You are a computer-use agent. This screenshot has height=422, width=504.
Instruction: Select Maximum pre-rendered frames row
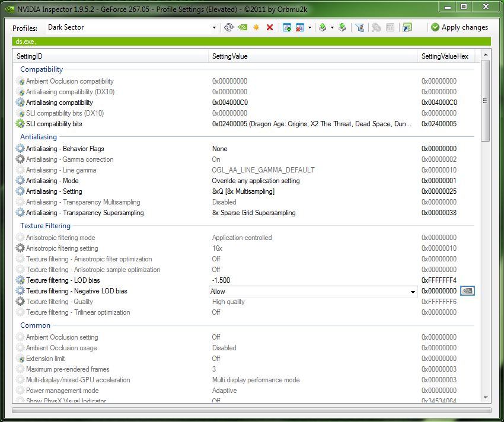244,369
